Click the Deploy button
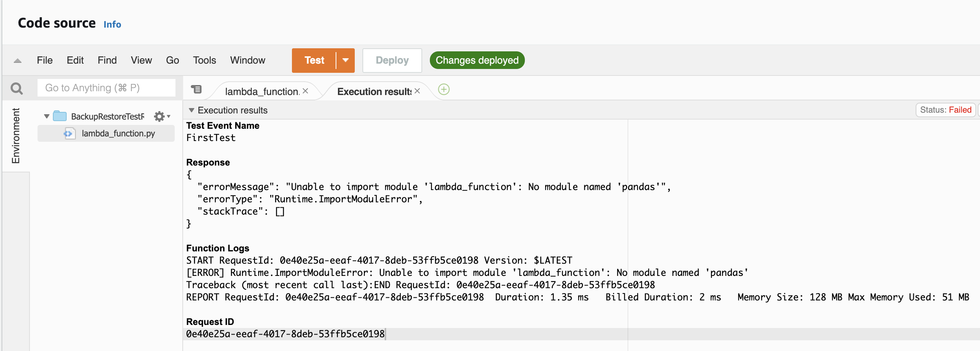 392,61
